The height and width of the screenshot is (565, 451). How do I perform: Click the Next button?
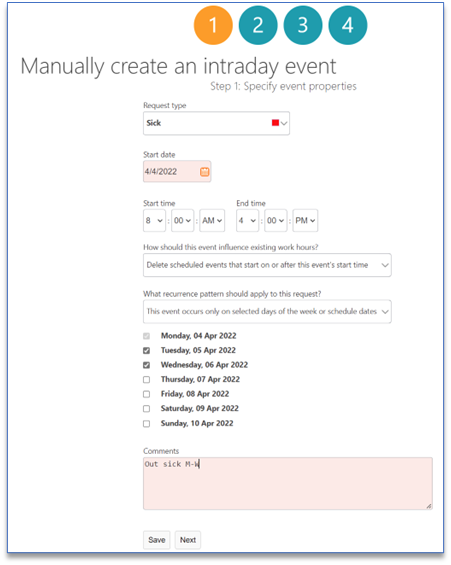188,540
